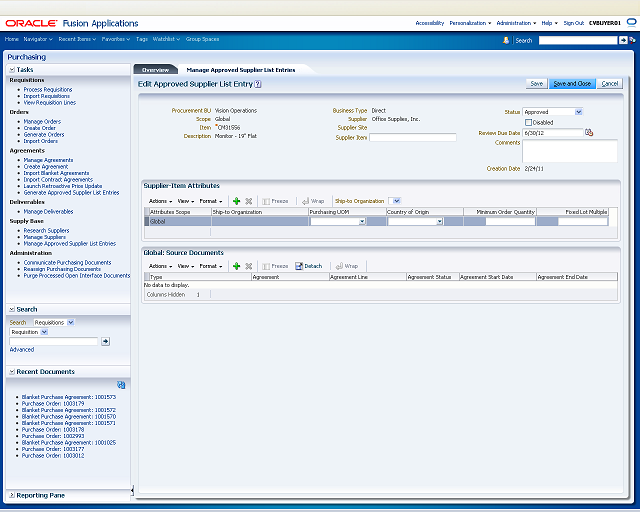Viewport: 640px width, 512px height.
Task: Collapse the left pane with splitter arrow
Action: point(132,490)
